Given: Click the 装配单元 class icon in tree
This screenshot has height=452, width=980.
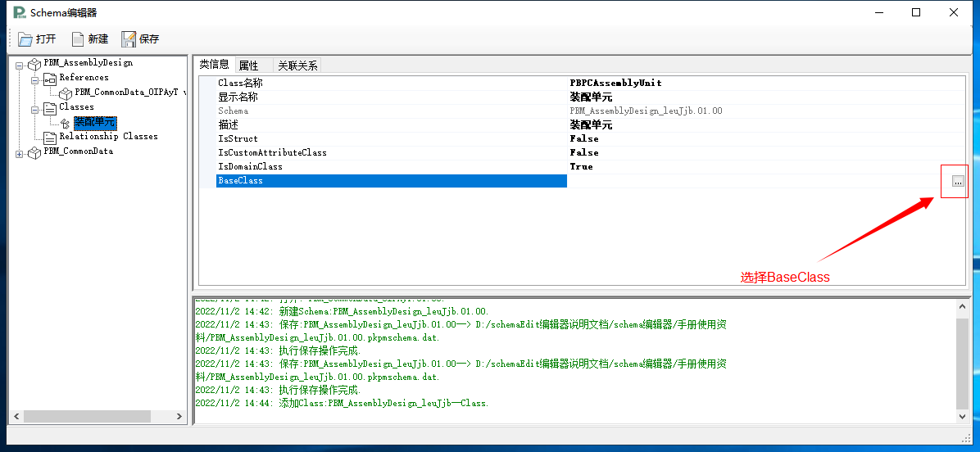Looking at the screenshot, I should [x=66, y=123].
